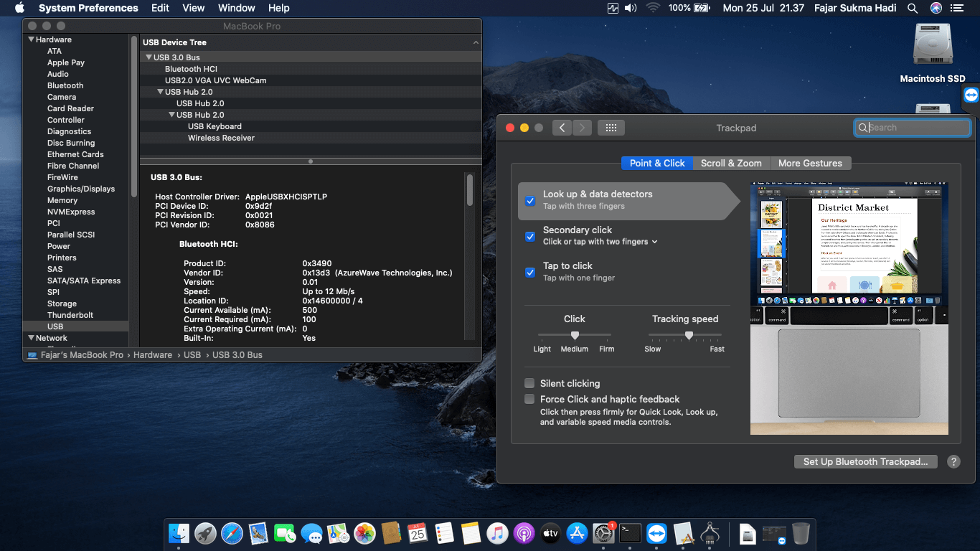The width and height of the screenshot is (980, 551).
Task: Disable Secondary click checkbox
Action: [x=530, y=237]
